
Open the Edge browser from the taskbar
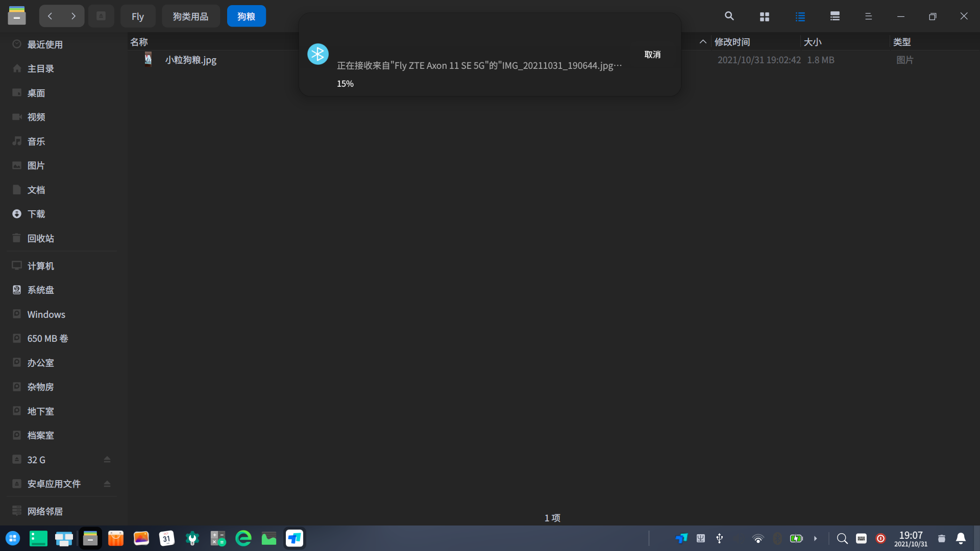click(x=243, y=538)
